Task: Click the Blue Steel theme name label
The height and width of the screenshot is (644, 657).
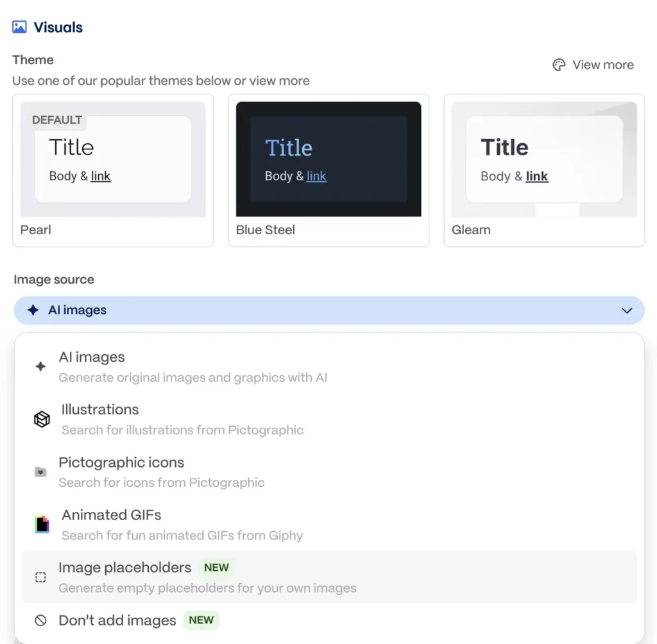Action: pos(265,230)
